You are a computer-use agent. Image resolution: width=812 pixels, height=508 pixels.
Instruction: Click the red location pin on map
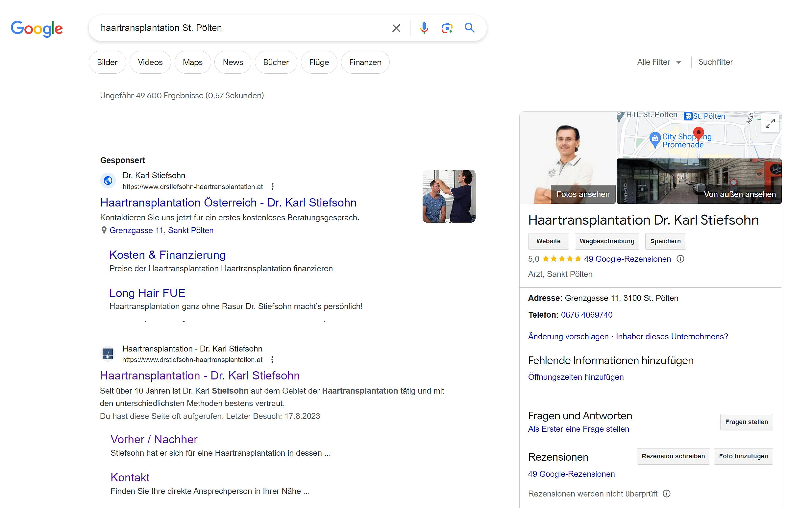point(699,133)
